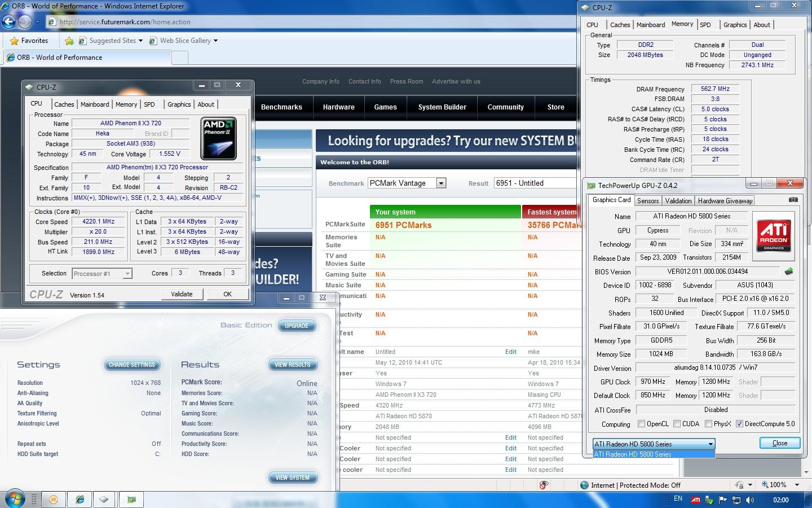
Task: Enable the OpenCL checkbox in GPU-Z
Action: click(x=641, y=424)
